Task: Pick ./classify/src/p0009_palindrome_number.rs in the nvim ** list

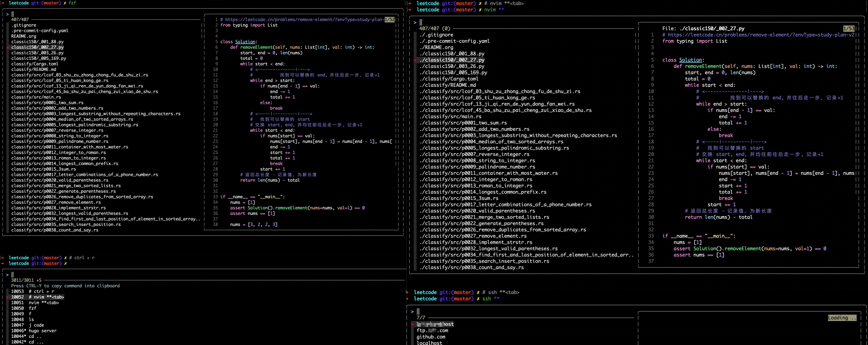Action: point(477,167)
